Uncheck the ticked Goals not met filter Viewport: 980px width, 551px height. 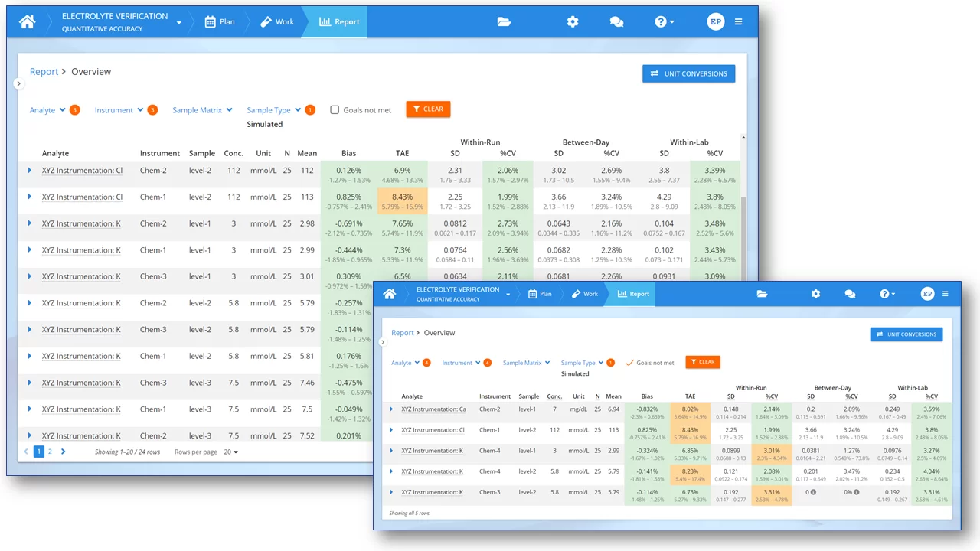click(630, 363)
